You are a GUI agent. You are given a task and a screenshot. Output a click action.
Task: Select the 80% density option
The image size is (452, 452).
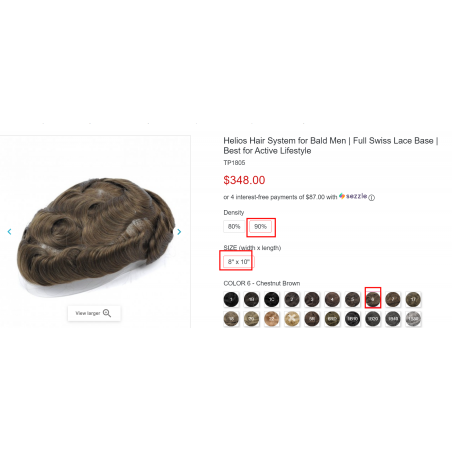coord(234,227)
